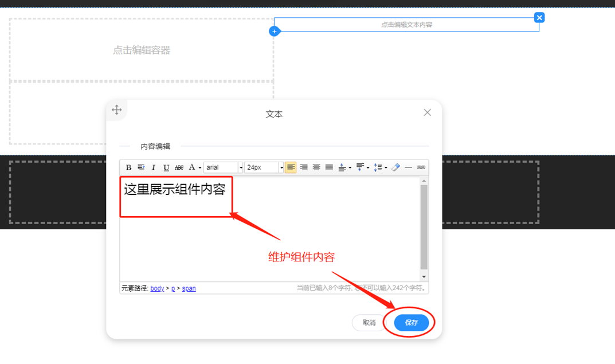Select the right-align text icon
615x364 pixels.
pyautogui.click(x=304, y=167)
